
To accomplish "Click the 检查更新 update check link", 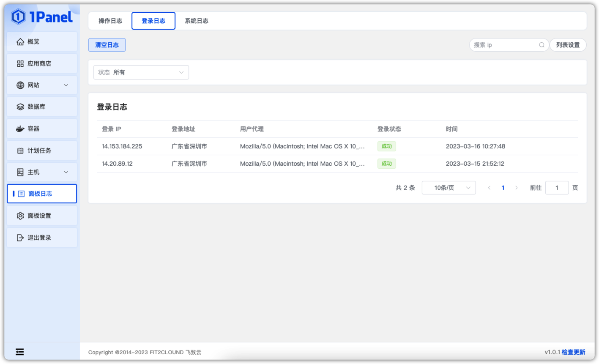I will pyautogui.click(x=573, y=352).
